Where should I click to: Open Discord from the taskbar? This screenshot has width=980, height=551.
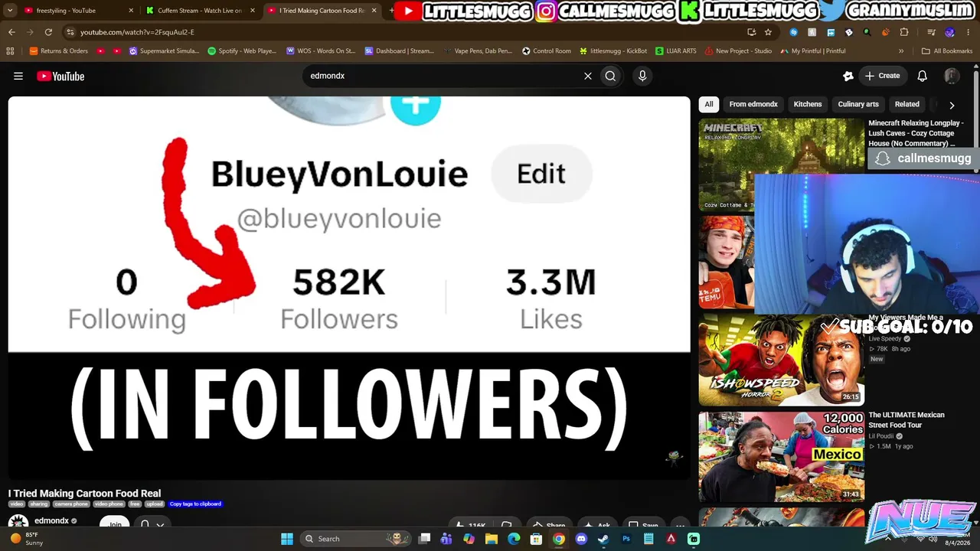pyautogui.click(x=581, y=539)
